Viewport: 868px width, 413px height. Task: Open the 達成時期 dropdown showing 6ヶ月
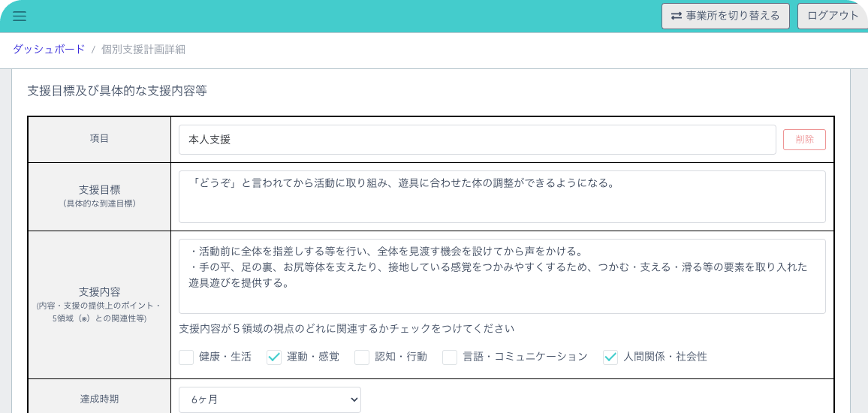pyautogui.click(x=270, y=399)
